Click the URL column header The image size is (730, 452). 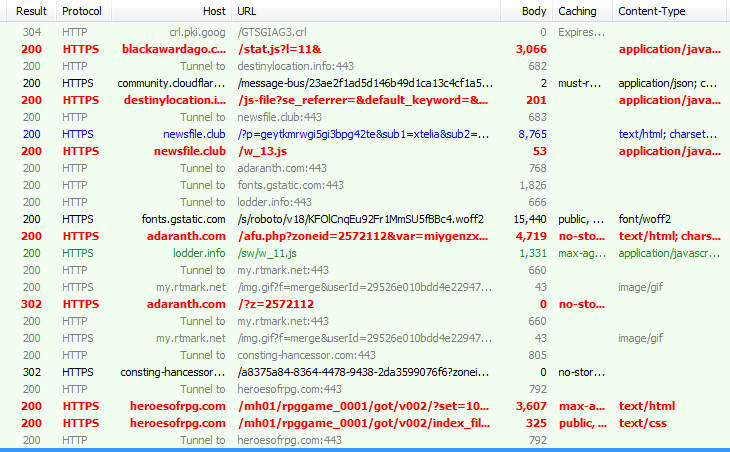(x=365, y=11)
